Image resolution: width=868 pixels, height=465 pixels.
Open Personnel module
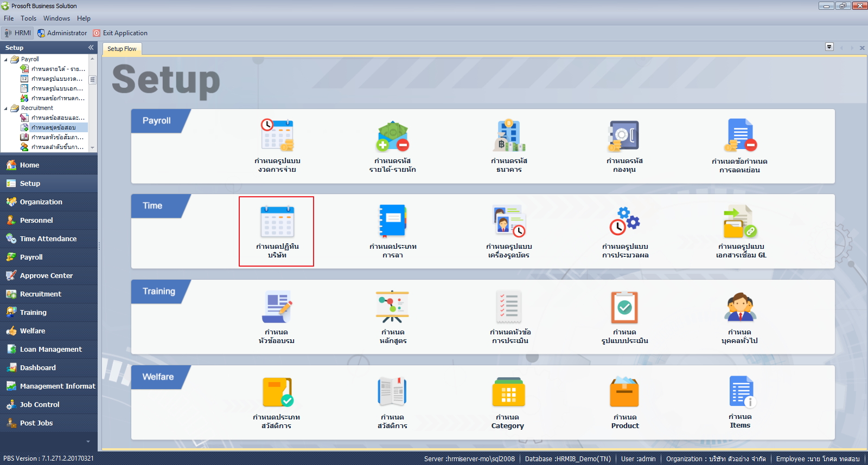coord(49,220)
